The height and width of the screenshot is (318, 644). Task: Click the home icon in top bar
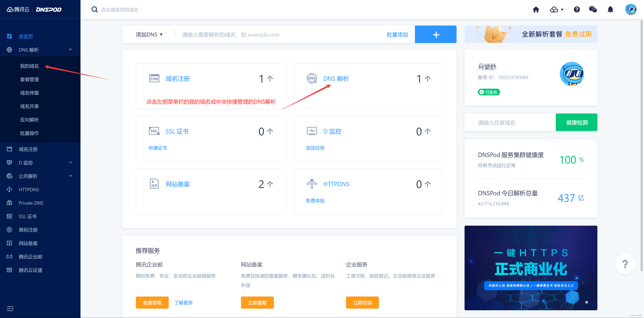[536, 10]
